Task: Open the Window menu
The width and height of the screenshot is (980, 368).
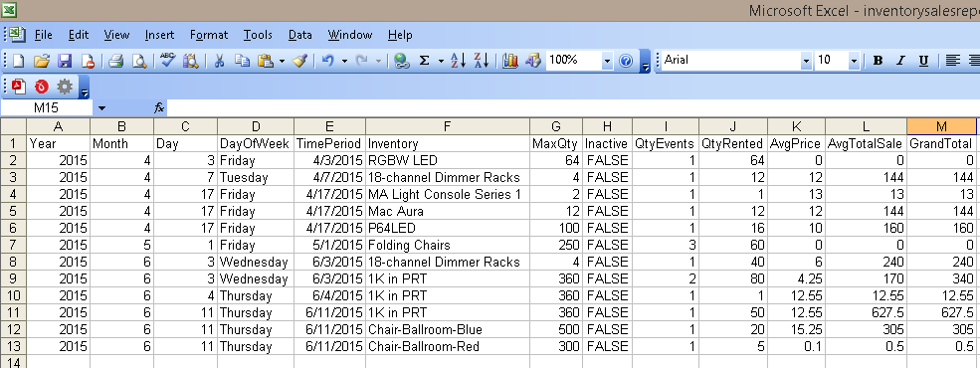Action: (x=350, y=35)
